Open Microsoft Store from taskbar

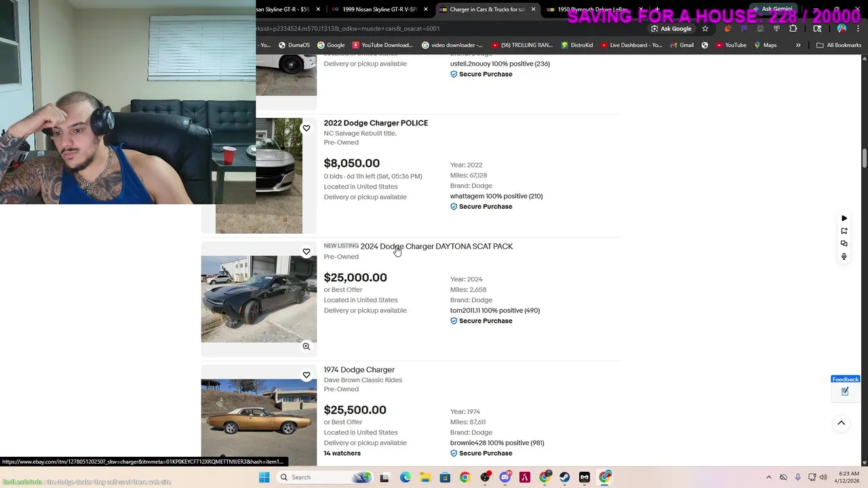click(445, 477)
